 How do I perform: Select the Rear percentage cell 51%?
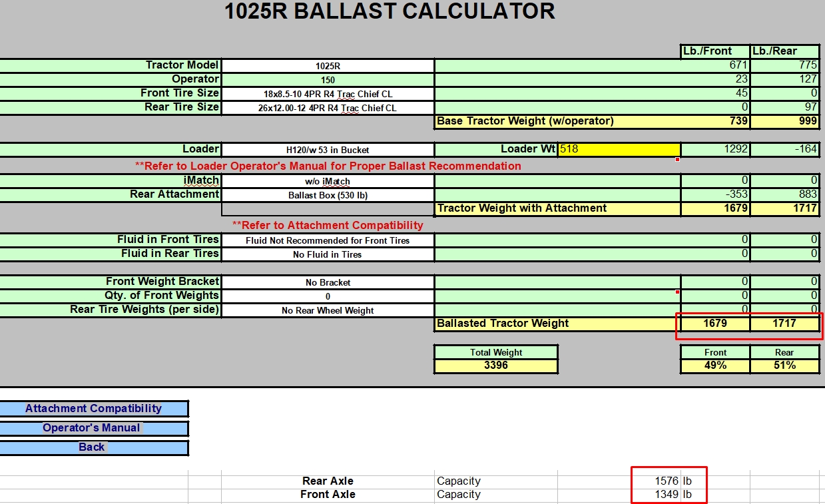(x=784, y=366)
